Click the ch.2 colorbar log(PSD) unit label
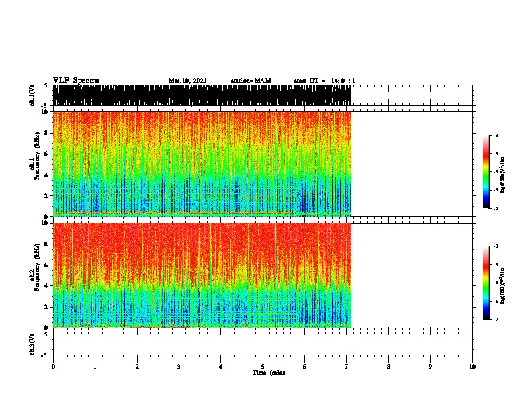 tap(502, 286)
